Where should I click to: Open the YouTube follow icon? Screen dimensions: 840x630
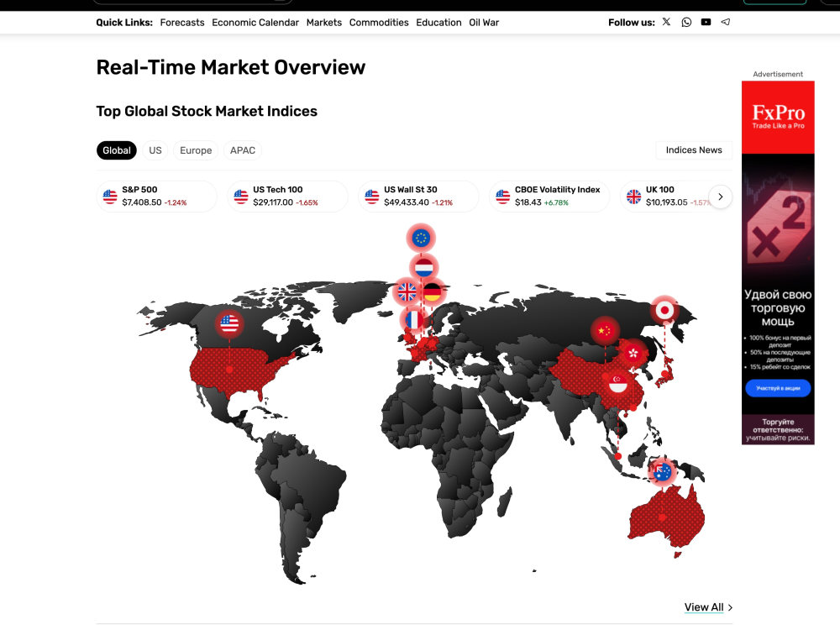pos(706,22)
